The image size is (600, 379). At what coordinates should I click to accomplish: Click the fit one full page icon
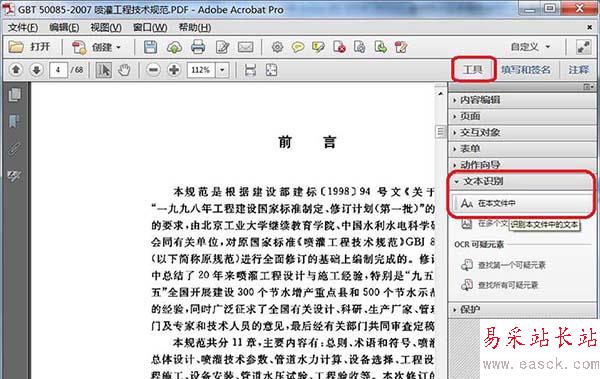[x=271, y=70]
